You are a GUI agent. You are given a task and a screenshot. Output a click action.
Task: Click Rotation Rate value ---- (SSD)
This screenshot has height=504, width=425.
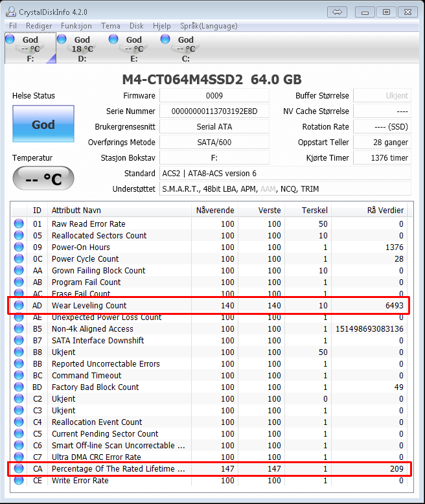pyautogui.click(x=382, y=126)
